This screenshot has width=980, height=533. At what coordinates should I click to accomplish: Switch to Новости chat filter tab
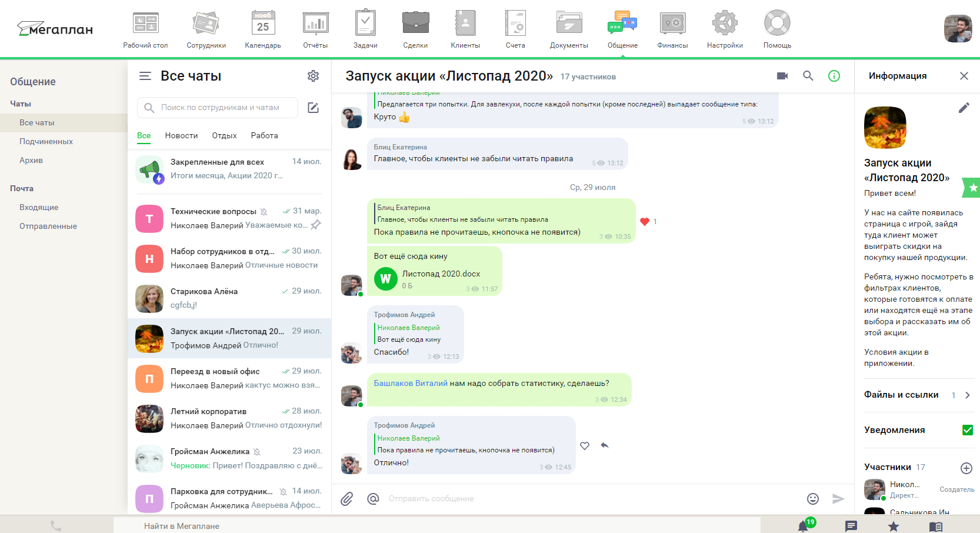click(181, 135)
